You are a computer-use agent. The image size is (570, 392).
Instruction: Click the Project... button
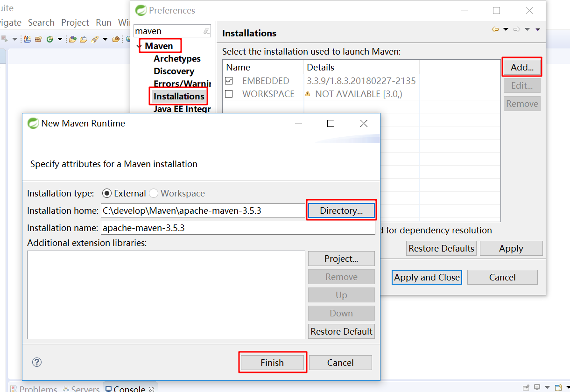pos(341,259)
